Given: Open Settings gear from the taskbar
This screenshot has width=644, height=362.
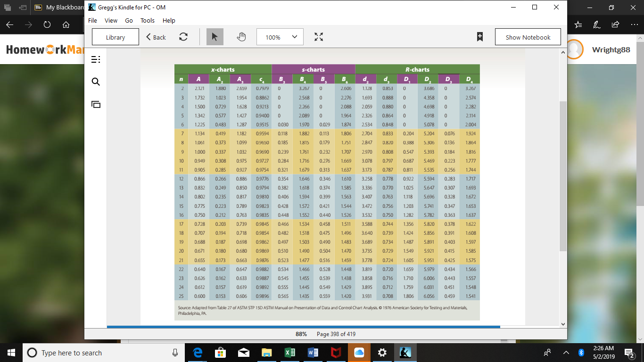Looking at the screenshot, I should [382, 353].
